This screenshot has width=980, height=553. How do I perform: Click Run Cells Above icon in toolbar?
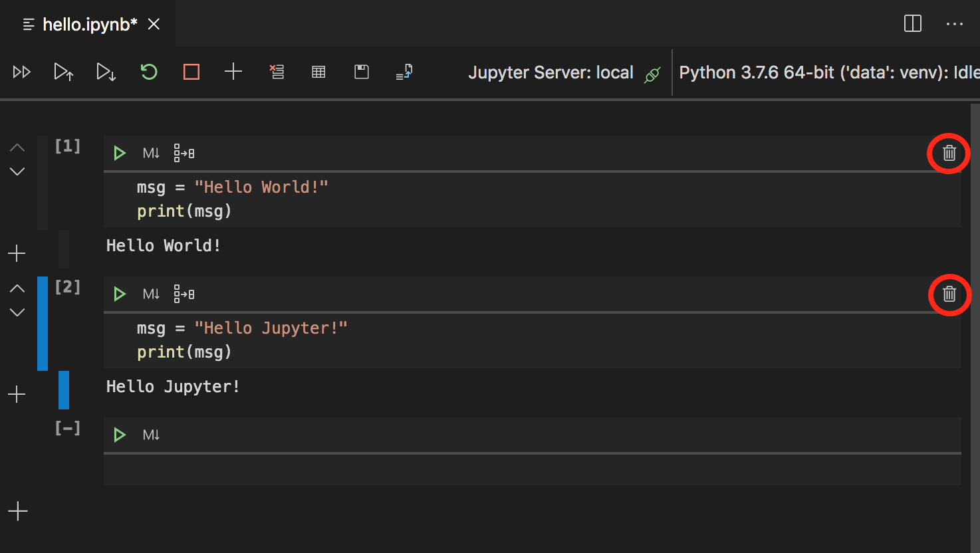point(63,72)
